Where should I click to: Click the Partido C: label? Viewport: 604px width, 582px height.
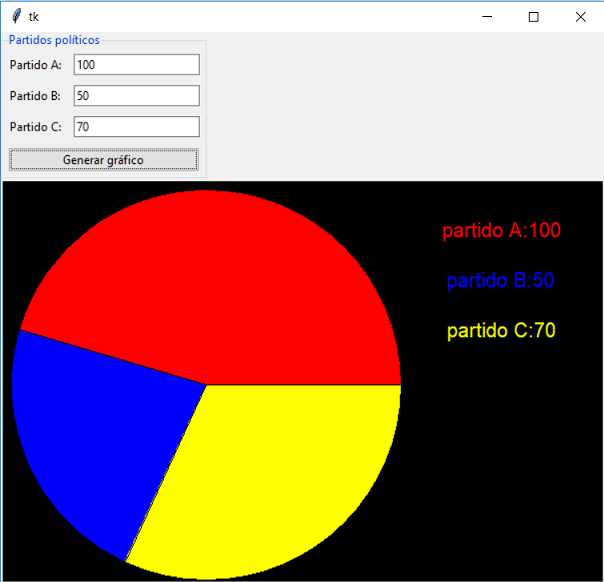pyautogui.click(x=35, y=126)
